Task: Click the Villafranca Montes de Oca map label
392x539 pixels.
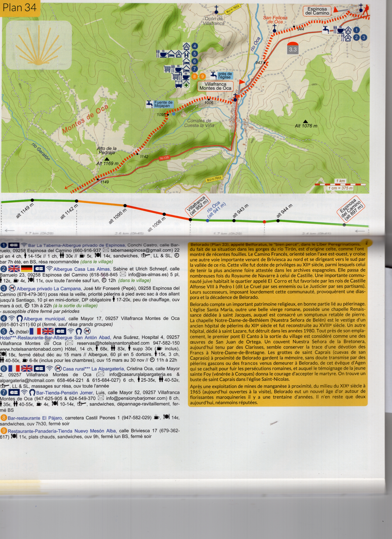Action: [215, 86]
